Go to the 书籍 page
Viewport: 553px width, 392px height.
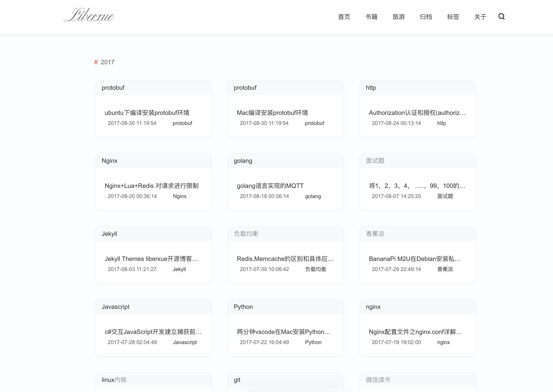tap(371, 17)
